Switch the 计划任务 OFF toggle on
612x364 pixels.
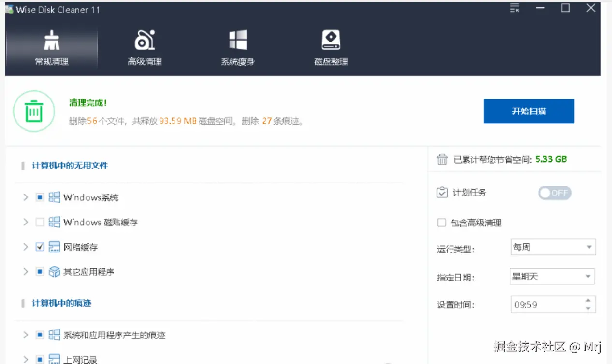(555, 193)
